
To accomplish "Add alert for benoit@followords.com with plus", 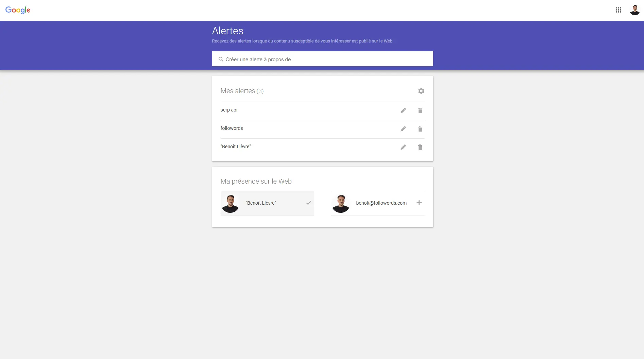I will click(419, 203).
